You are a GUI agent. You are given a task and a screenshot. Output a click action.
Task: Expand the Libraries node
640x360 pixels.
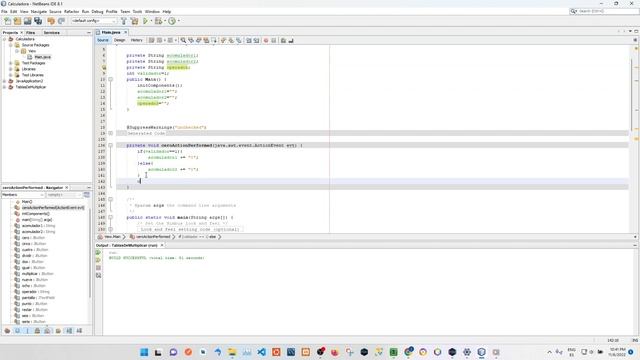click(x=11, y=69)
